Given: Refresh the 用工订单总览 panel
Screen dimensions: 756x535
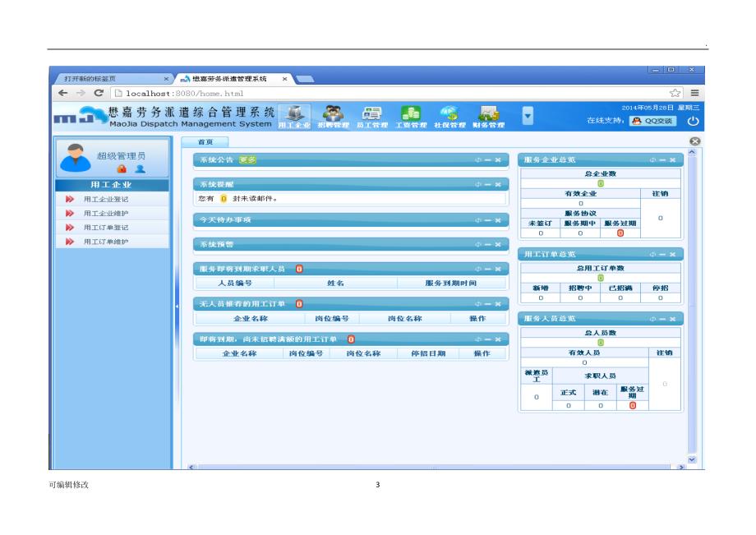Looking at the screenshot, I should pyautogui.click(x=652, y=255).
